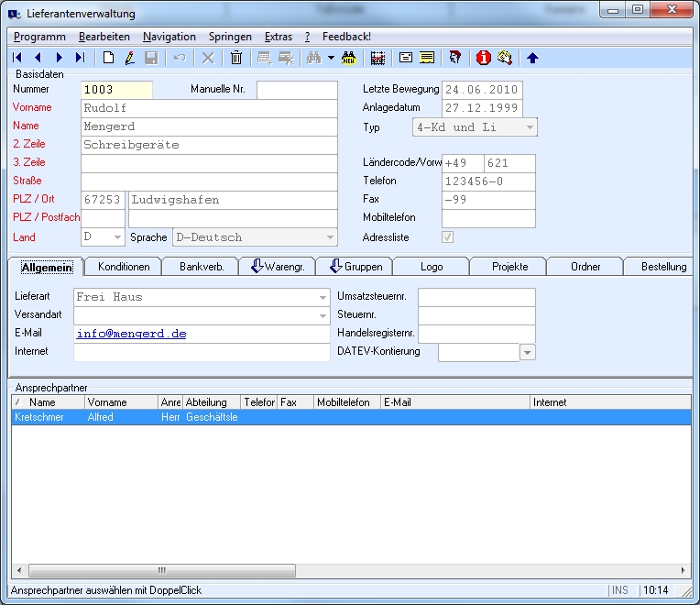This screenshot has height=605, width=700.
Task: Expand the Land dropdown
Action: (116, 237)
